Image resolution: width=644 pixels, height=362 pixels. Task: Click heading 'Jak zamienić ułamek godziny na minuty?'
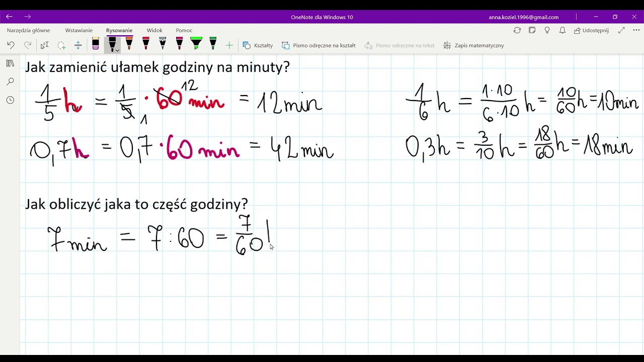pos(157,67)
